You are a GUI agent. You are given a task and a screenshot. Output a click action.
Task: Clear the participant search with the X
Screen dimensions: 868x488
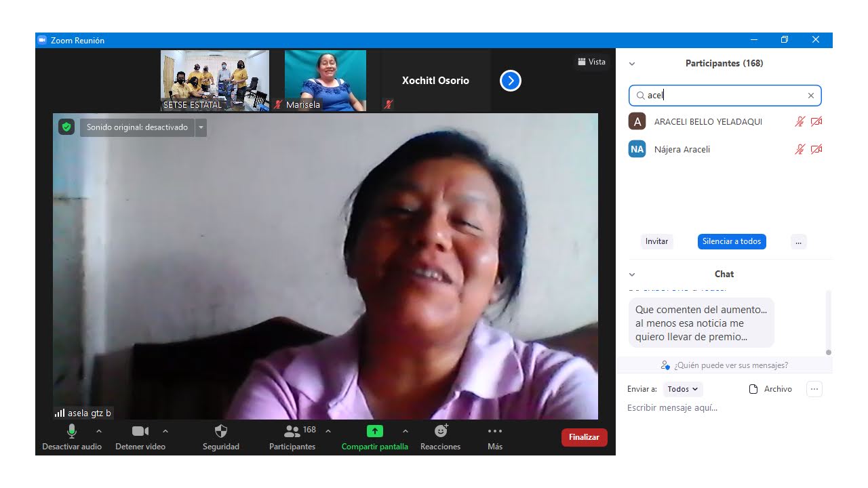coord(811,96)
